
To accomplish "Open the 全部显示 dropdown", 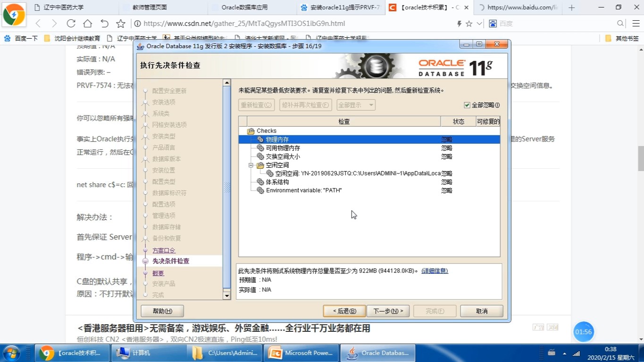I will [x=356, y=105].
